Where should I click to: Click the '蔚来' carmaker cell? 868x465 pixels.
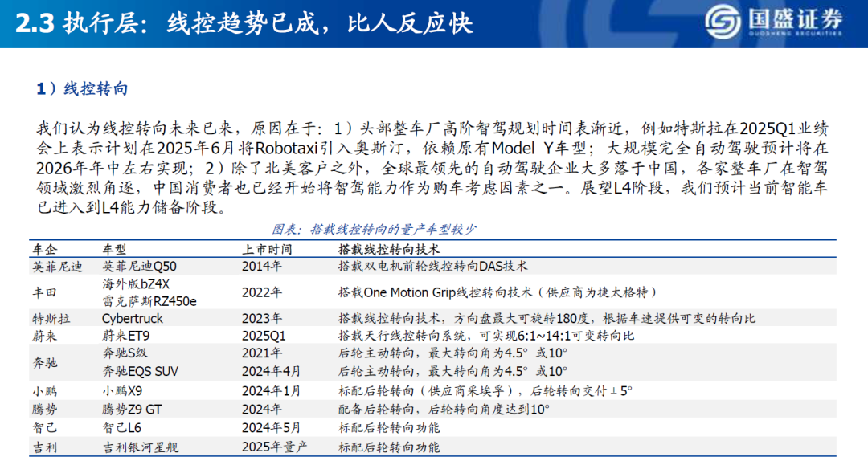click(45, 337)
